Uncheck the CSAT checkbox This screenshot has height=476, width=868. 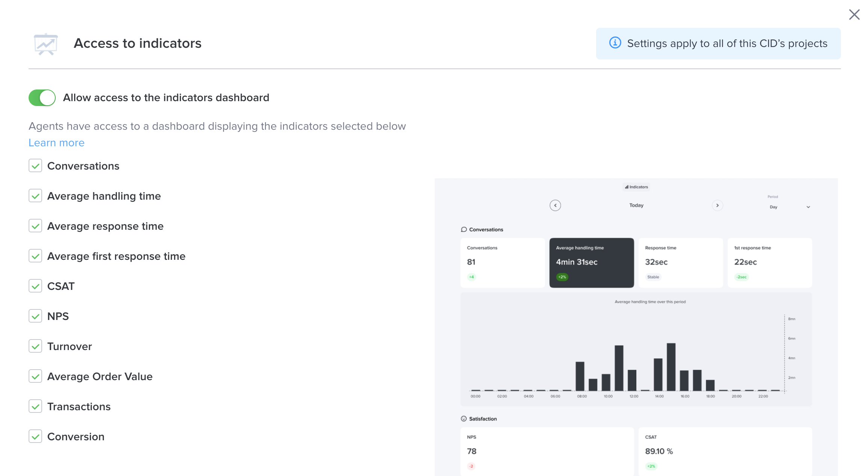(x=35, y=286)
